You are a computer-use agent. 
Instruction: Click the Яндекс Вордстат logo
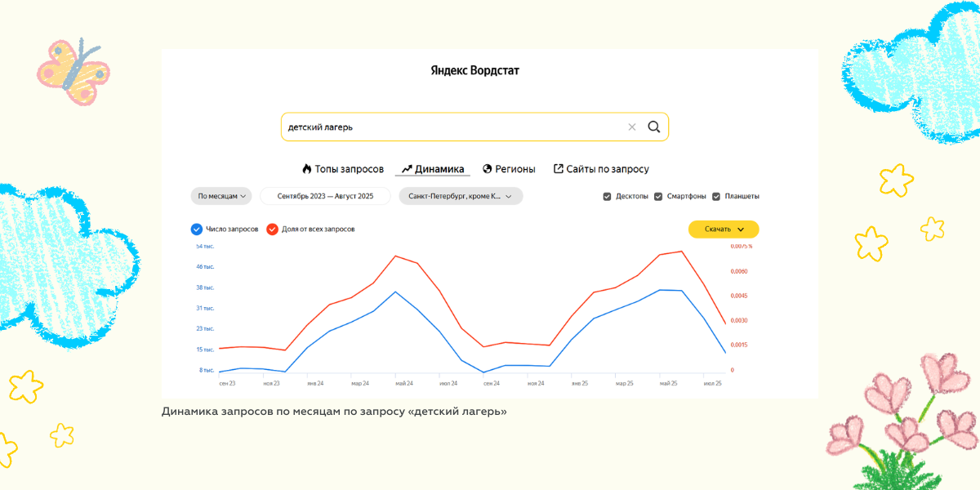[x=474, y=70]
